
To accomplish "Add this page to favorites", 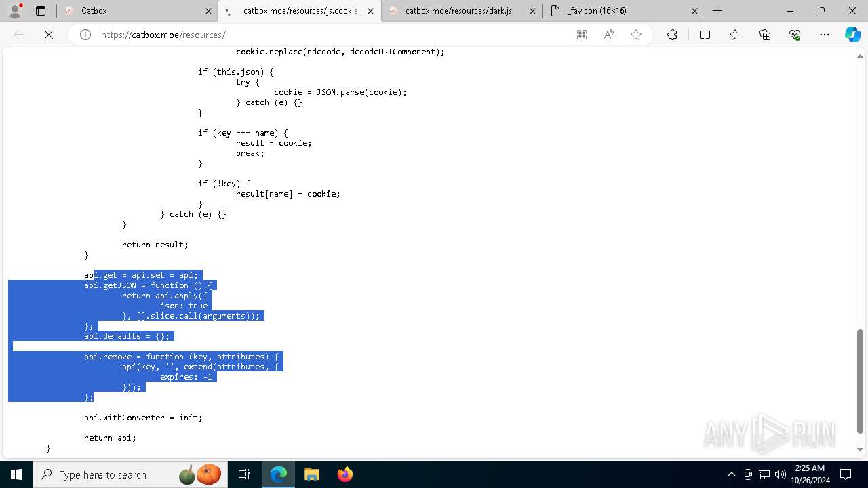I will point(636,35).
